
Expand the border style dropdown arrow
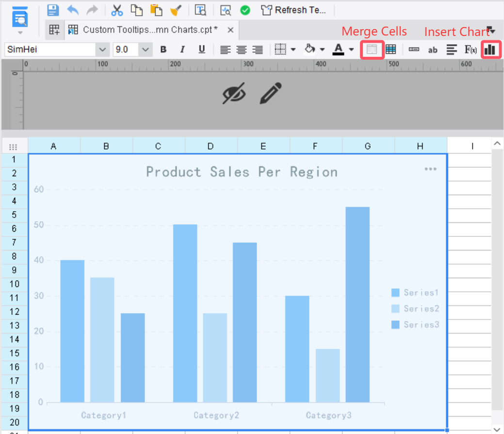(x=293, y=50)
